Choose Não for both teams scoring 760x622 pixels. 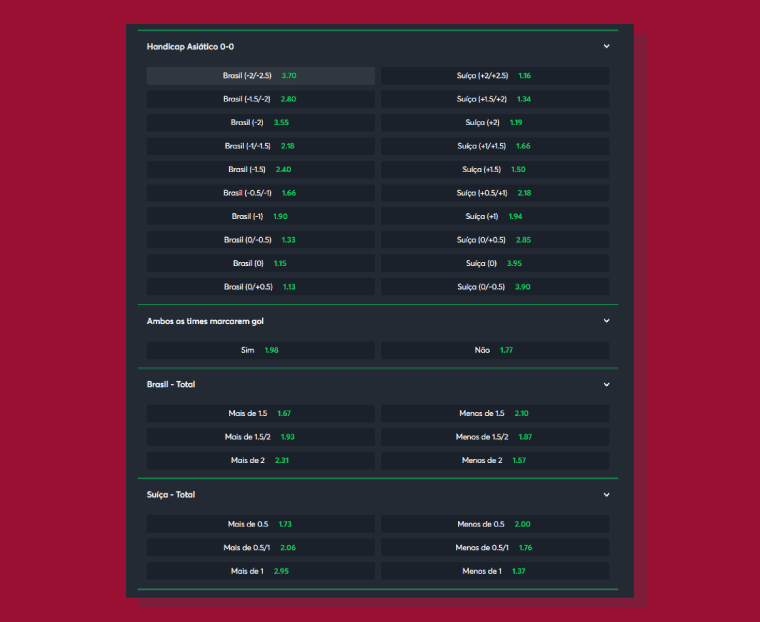coord(495,350)
